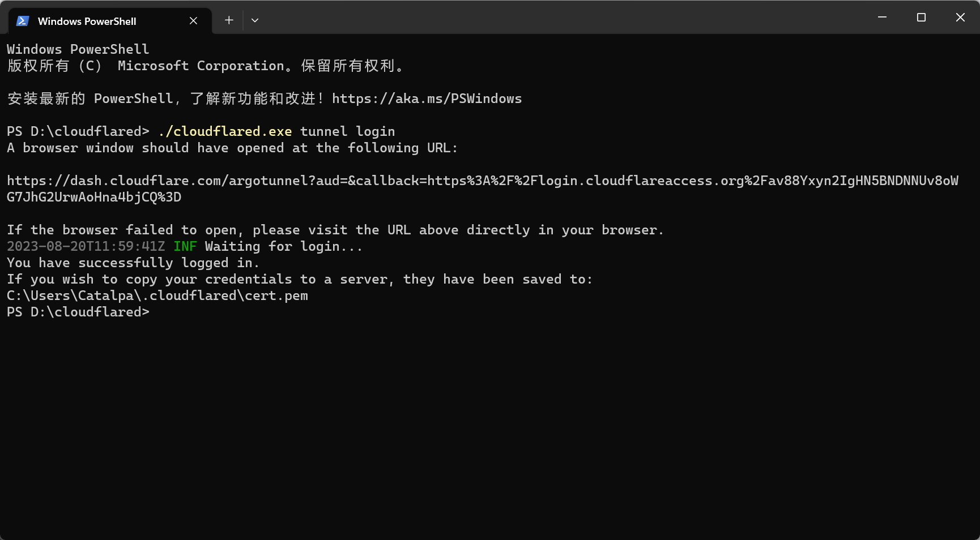The height and width of the screenshot is (540, 980).
Task: Click the Microsoft Corporation copyright line
Action: click(205, 66)
